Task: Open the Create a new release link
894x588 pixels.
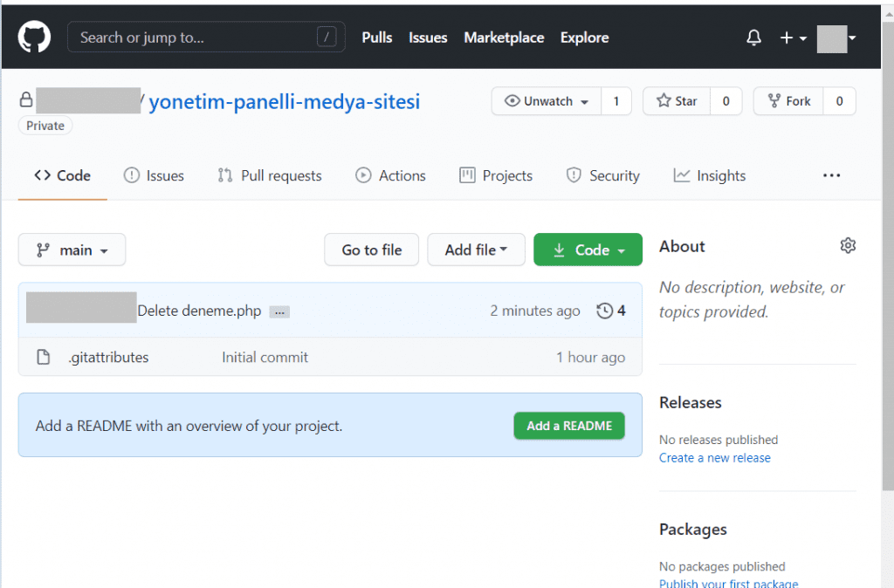Action: pos(714,457)
